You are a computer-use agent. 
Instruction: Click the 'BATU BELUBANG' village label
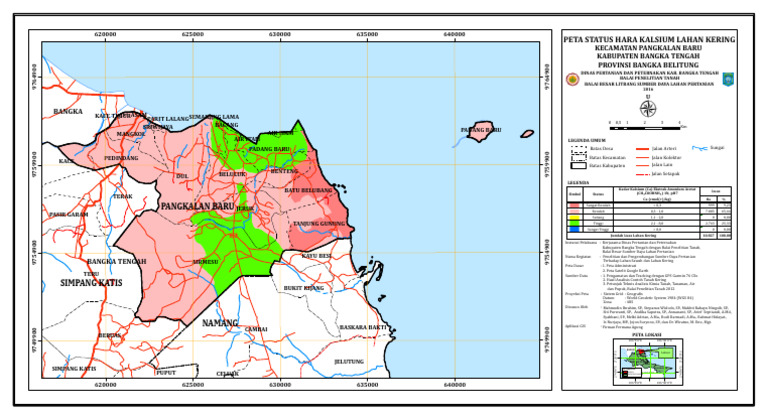click(x=309, y=190)
